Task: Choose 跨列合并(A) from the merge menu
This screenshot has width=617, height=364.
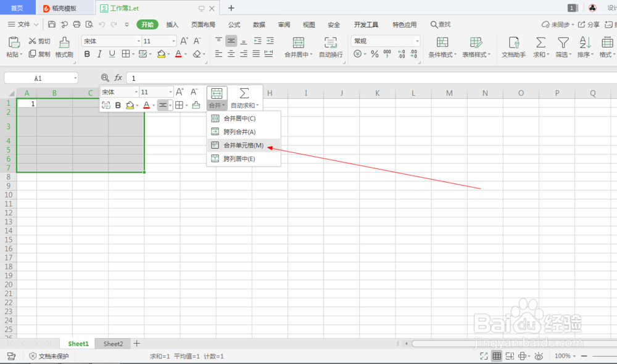Action: tap(244, 132)
